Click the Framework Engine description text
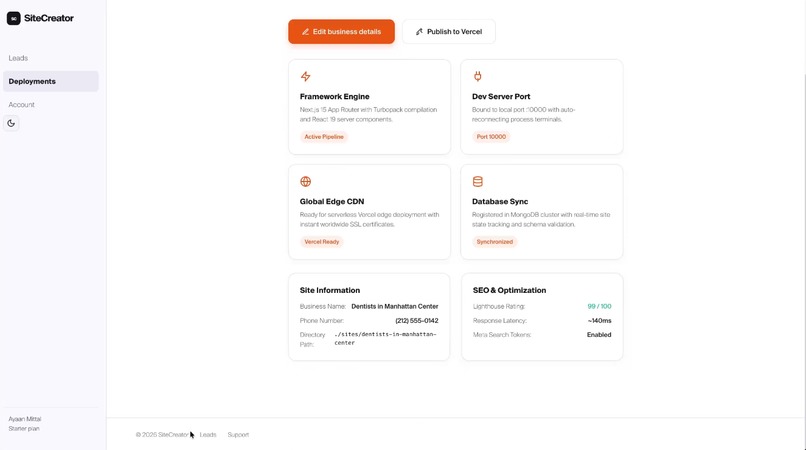The width and height of the screenshot is (806, 450). point(369,115)
